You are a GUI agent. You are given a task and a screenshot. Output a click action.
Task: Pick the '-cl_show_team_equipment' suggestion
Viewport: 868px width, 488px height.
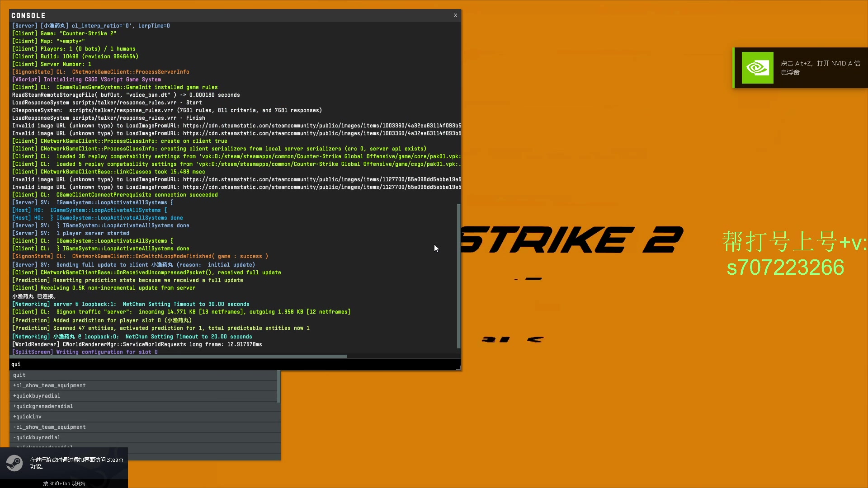tap(143, 427)
